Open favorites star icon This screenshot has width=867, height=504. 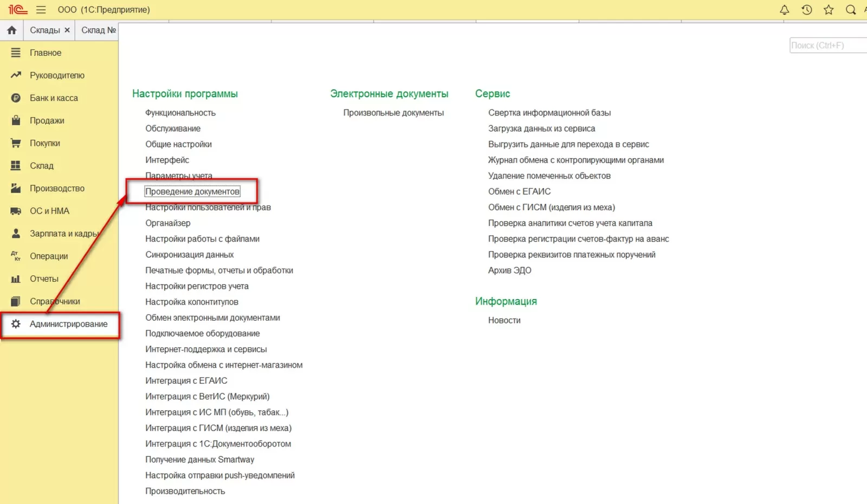coord(829,10)
